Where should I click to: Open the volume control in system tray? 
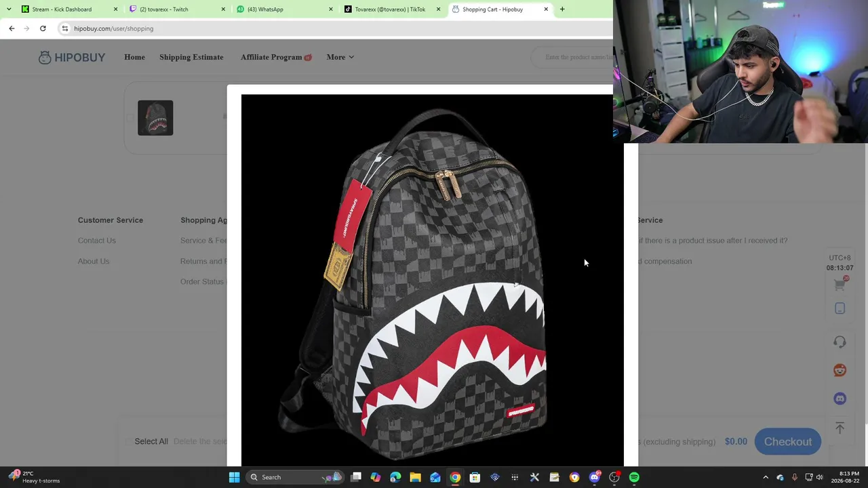[819, 477]
